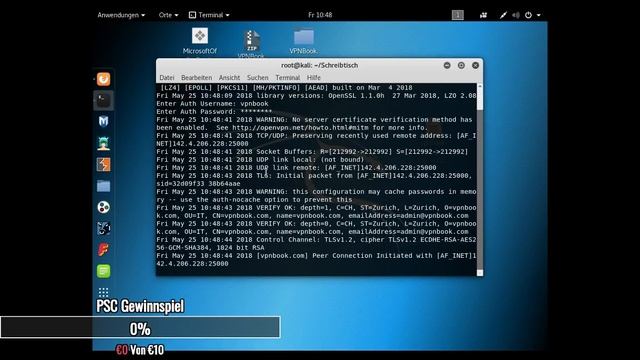Open the Suchen menu in terminal
This screenshot has width=640, height=360.
[x=258, y=78]
